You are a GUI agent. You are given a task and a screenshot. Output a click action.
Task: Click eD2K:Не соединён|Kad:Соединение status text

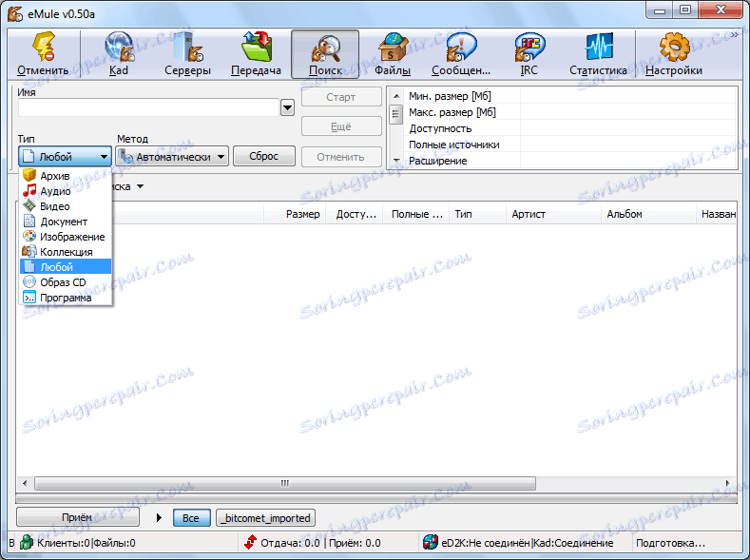pos(528,543)
